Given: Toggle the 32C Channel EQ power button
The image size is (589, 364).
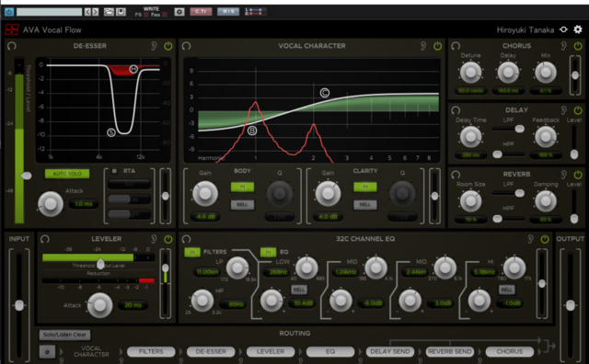Looking at the screenshot, I should pos(545,239).
